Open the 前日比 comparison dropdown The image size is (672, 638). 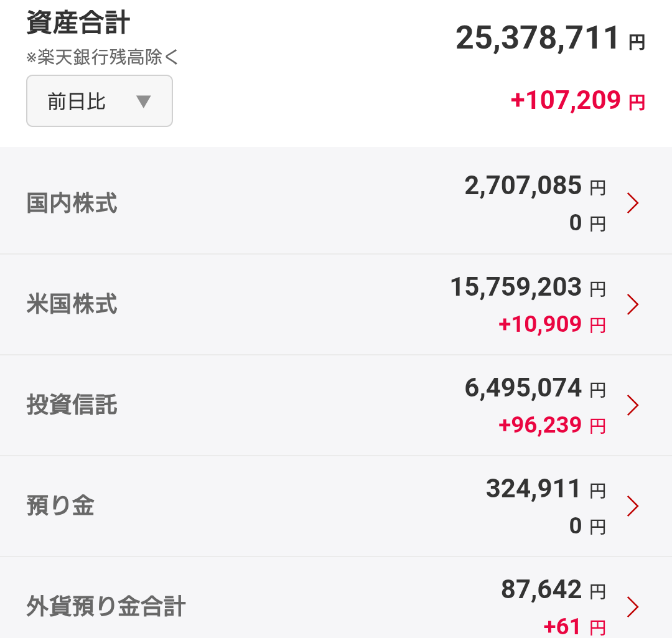[x=100, y=101]
